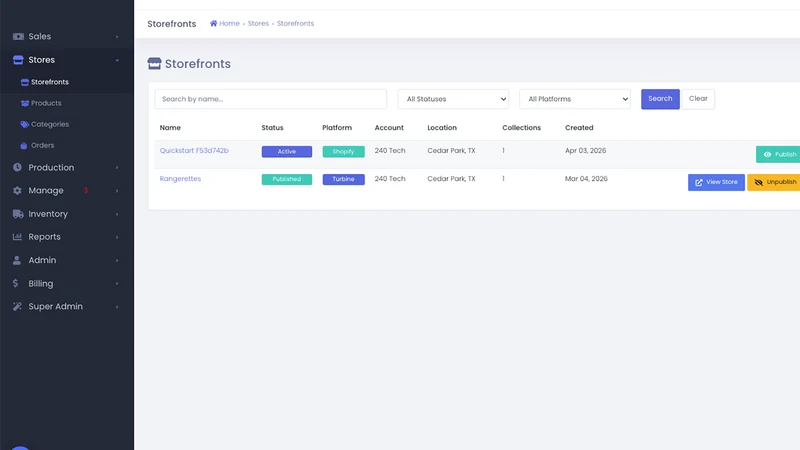Viewport: 800px width, 450px height.
Task: Expand the Reports menu chevron
Action: pos(117,237)
